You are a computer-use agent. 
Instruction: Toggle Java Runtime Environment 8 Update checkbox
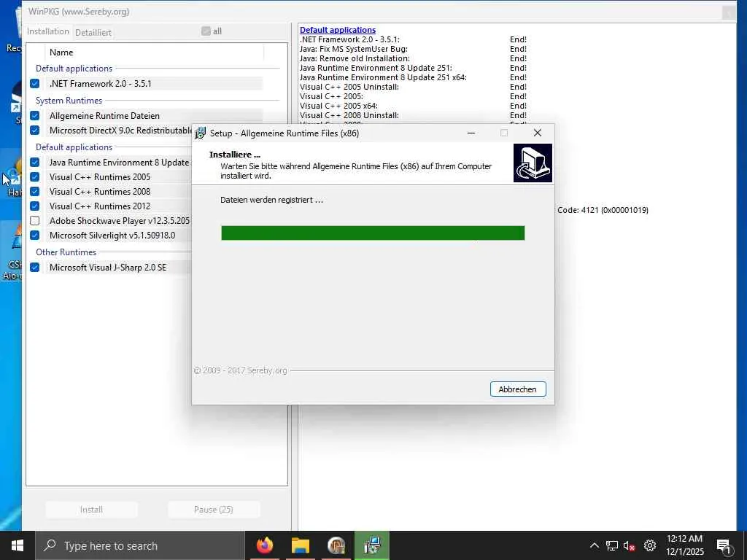pos(35,163)
